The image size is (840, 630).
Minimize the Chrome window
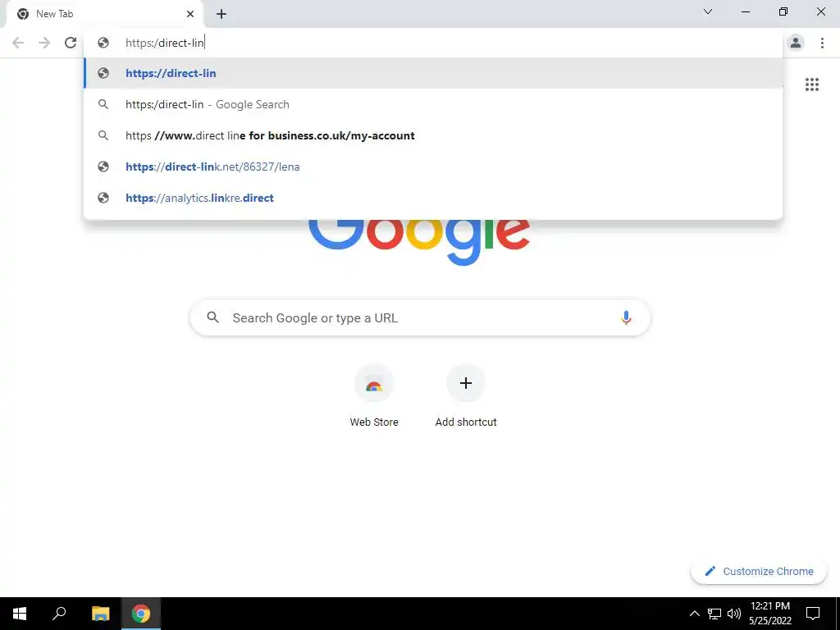pyautogui.click(x=745, y=11)
